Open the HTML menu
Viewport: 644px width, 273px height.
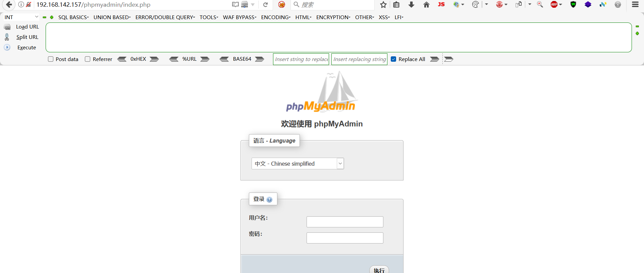coord(303,17)
